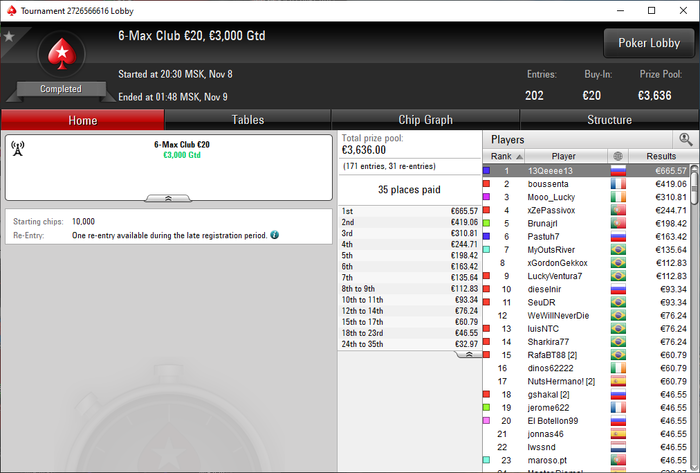Screen dimensions: 700x473
Task: Click the country globe column icon
Action: coord(618,156)
